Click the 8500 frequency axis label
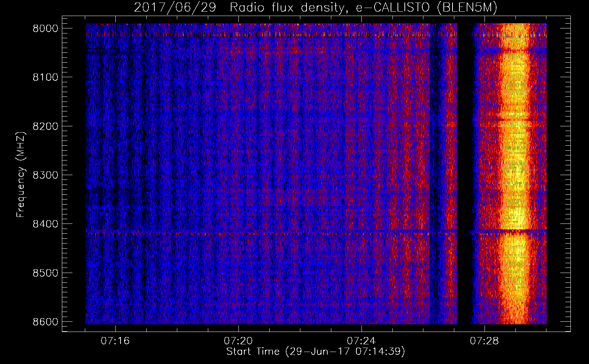 [46, 273]
